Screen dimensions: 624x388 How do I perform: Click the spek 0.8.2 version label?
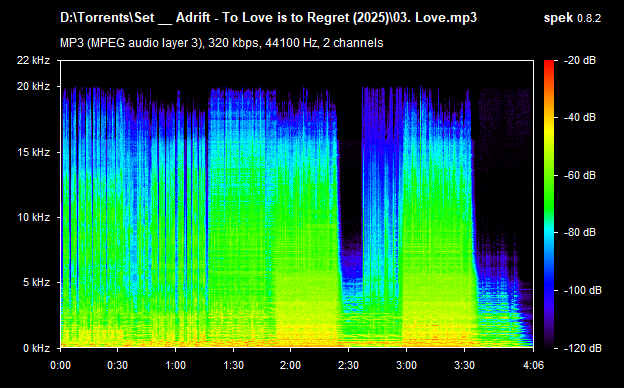[x=572, y=18]
